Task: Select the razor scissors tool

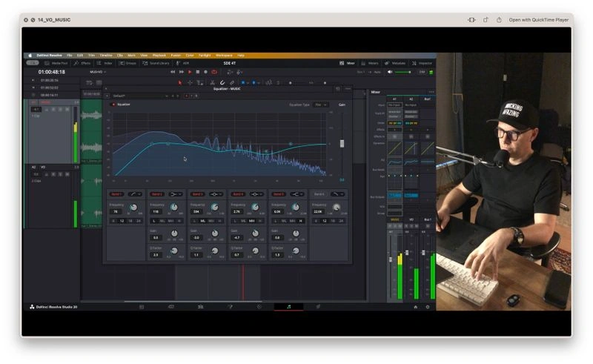Action: 213,82
